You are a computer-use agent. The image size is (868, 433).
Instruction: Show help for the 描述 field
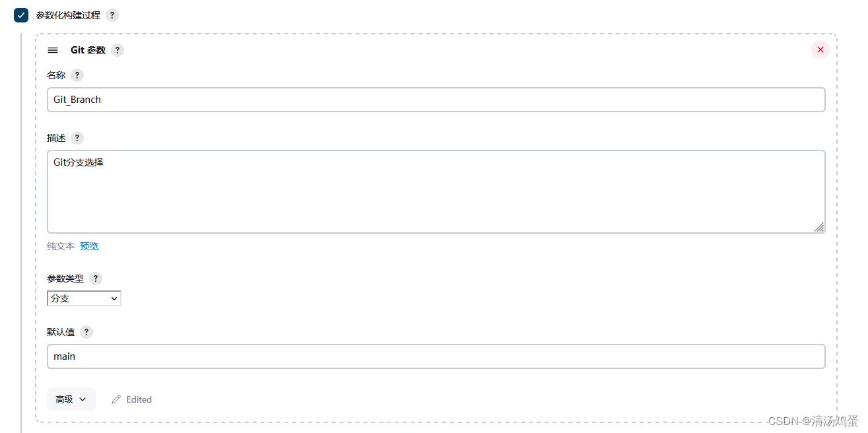pos(77,138)
